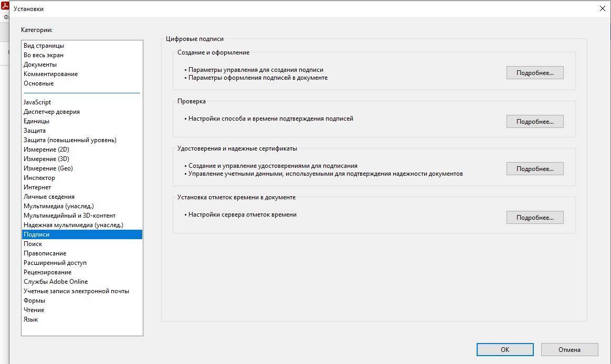Screen dimensions: 611x364
Task: Confirm settings with the OK button
Action: (x=504, y=350)
